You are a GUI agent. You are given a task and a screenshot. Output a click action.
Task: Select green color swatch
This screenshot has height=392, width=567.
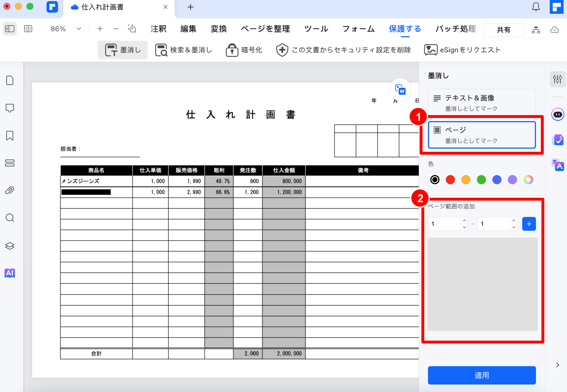click(x=481, y=180)
